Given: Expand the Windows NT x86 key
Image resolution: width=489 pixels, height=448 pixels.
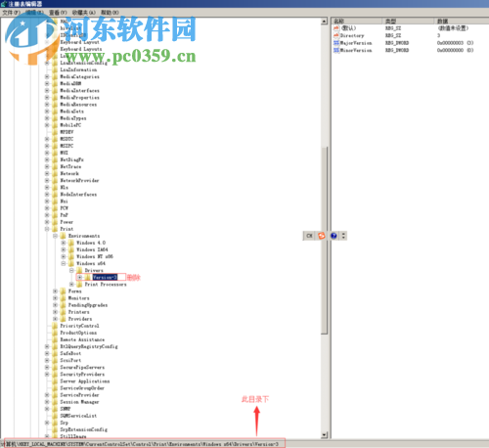Looking at the screenshot, I should [x=64, y=256].
